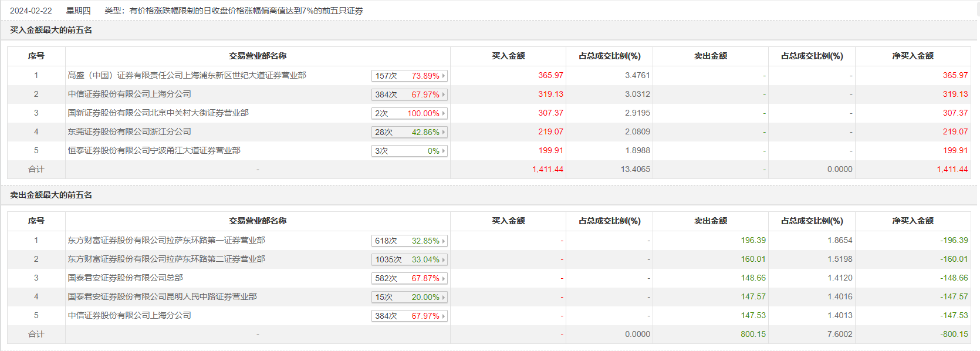Screen dimensions: 980x351
Task: Click the net amount -148.66
Action: (x=954, y=278)
